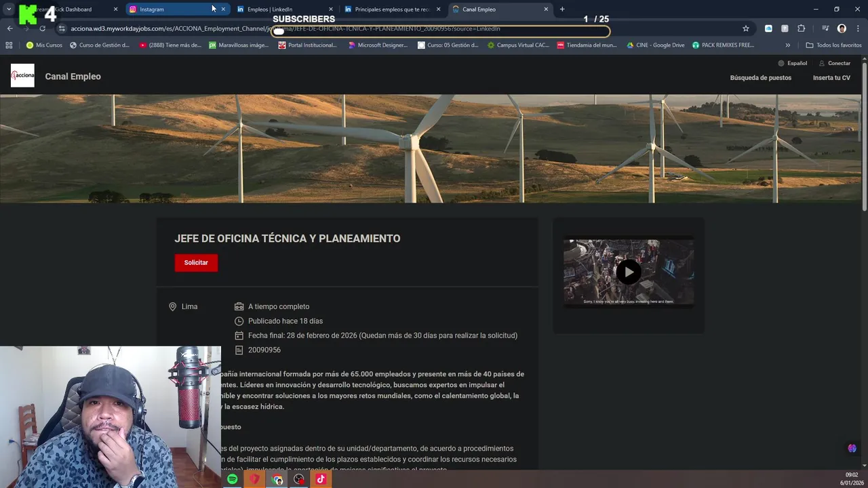868x488 pixels.
Task: Open Spotify from the taskbar
Action: pos(232,479)
